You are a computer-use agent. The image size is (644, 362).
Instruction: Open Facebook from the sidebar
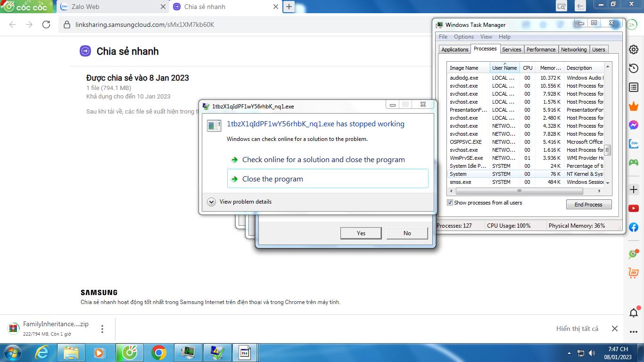634,227
